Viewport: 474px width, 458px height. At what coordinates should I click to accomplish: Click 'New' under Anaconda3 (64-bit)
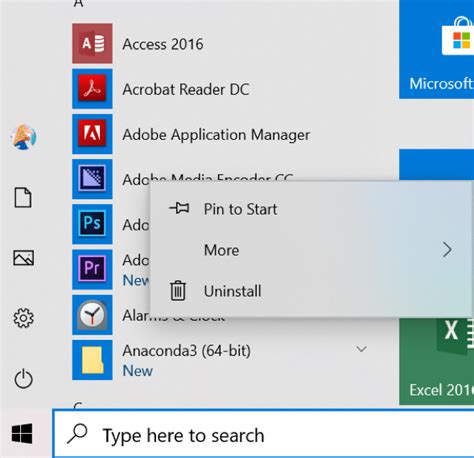138,371
